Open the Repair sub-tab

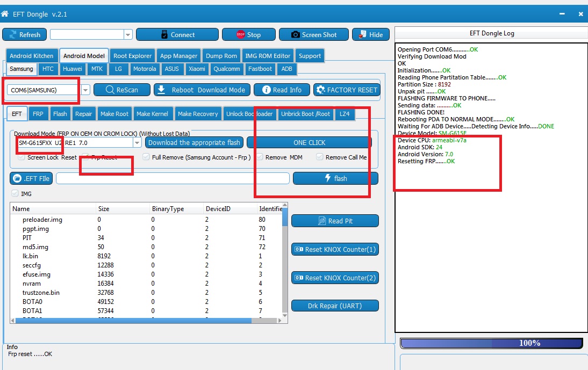click(84, 114)
